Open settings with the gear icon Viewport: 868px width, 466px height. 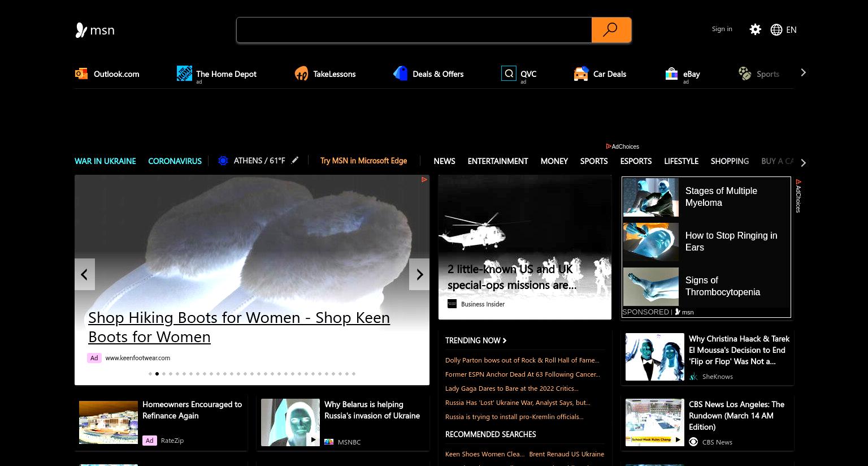click(755, 29)
